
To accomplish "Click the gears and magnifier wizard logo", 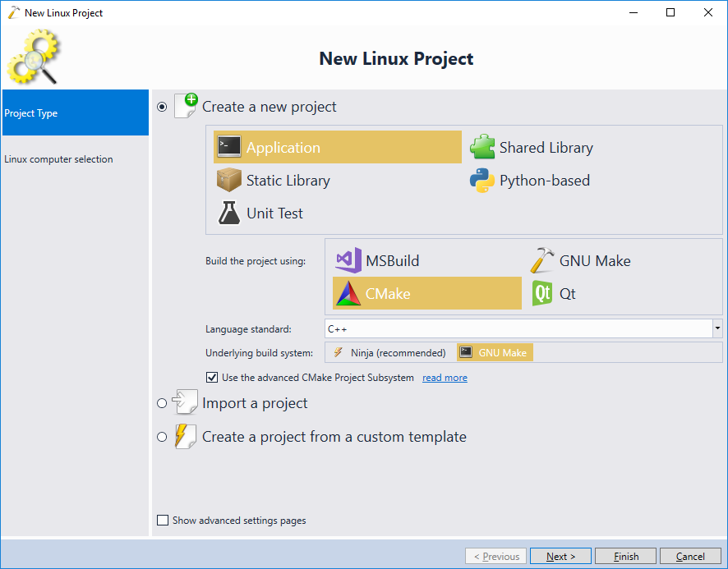I will point(33,56).
